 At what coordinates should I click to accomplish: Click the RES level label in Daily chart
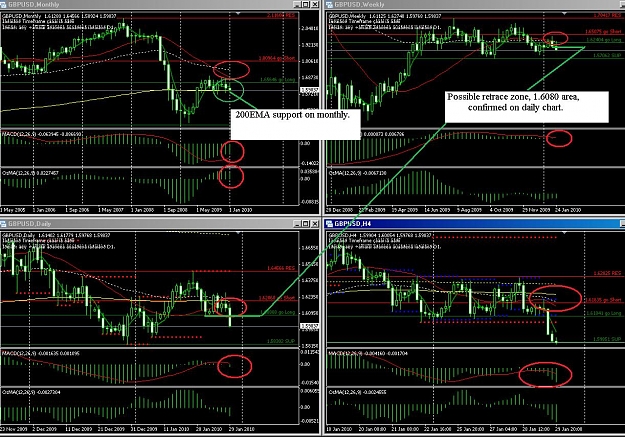tap(281, 268)
